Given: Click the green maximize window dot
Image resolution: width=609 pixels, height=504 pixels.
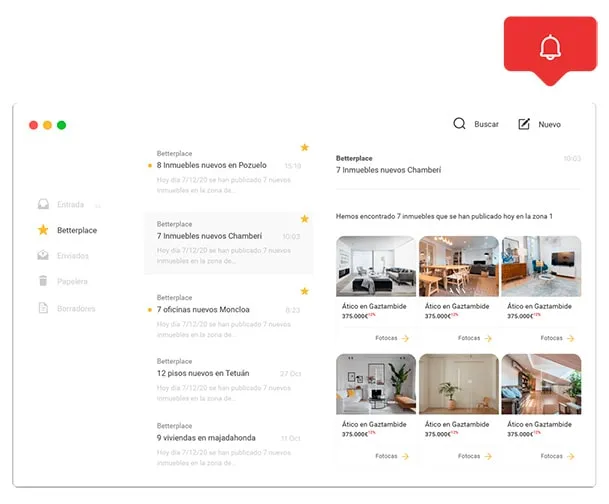Looking at the screenshot, I should 61,125.
